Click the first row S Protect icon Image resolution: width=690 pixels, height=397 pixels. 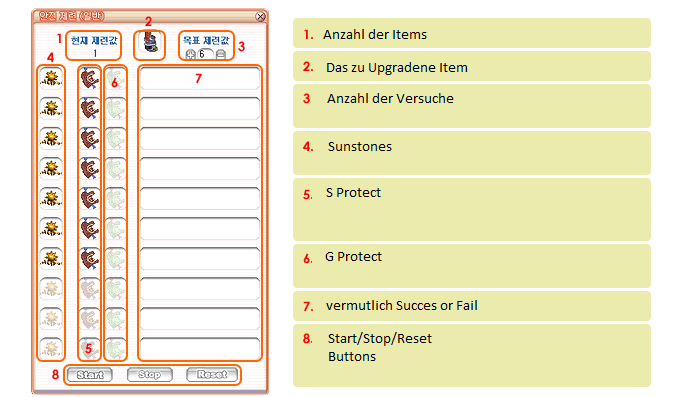[90, 78]
